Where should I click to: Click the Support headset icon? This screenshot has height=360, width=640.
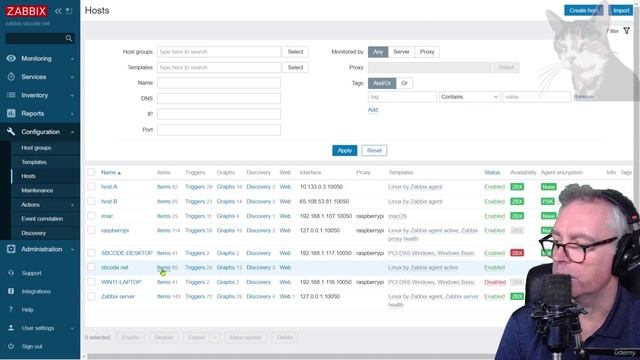11,273
